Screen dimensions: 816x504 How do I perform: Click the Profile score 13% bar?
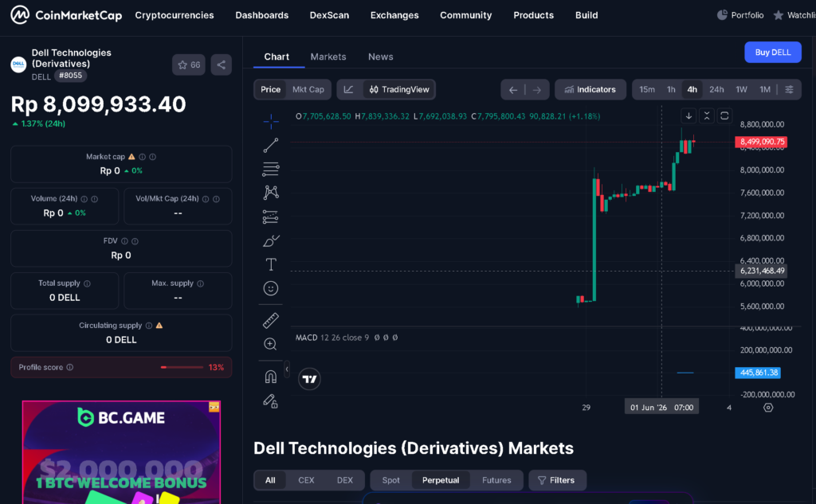[182, 367]
